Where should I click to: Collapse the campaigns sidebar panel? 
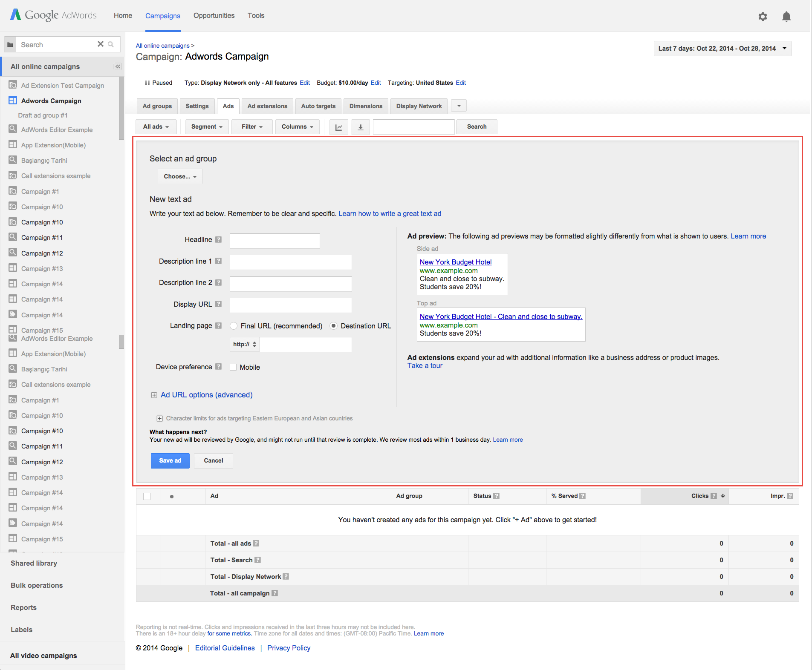click(x=118, y=66)
